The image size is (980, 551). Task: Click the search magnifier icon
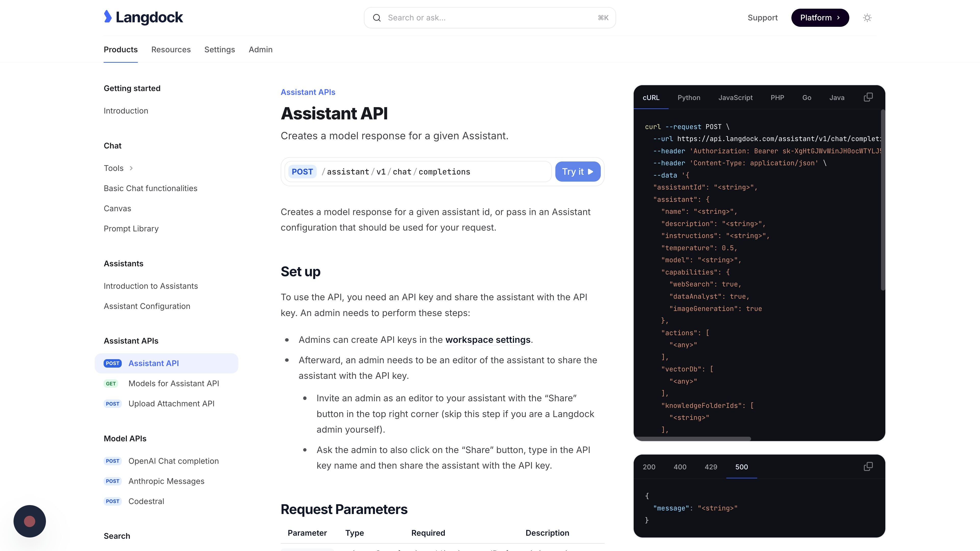pyautogui.click(x=377, y=18)
